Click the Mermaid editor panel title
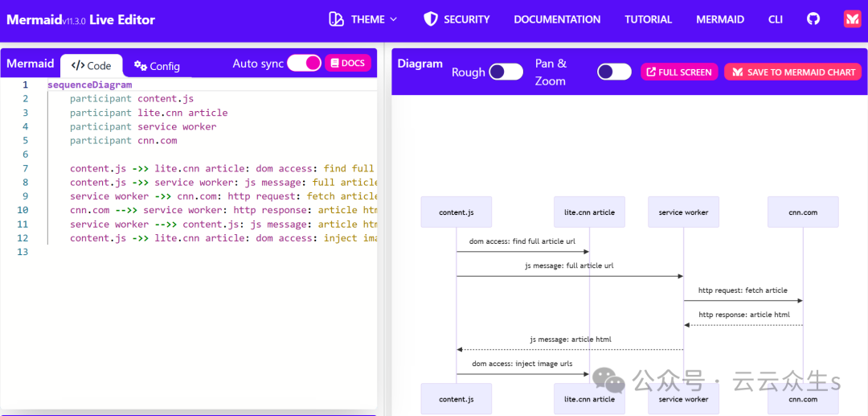868x416 pixels. point(30,63)
